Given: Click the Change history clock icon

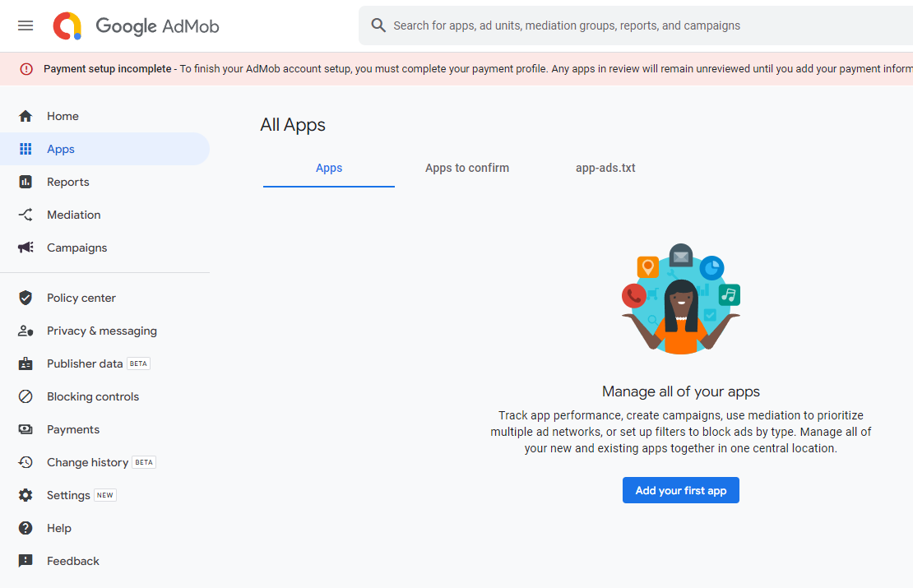Looking at the screenshot, I should coord(25,462).
